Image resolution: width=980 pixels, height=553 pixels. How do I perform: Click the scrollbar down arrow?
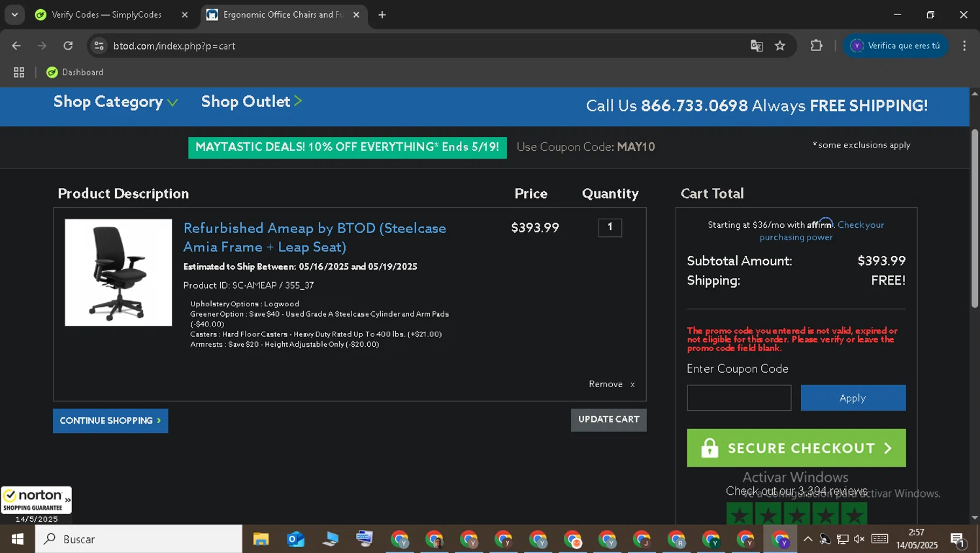coord(974,518)
